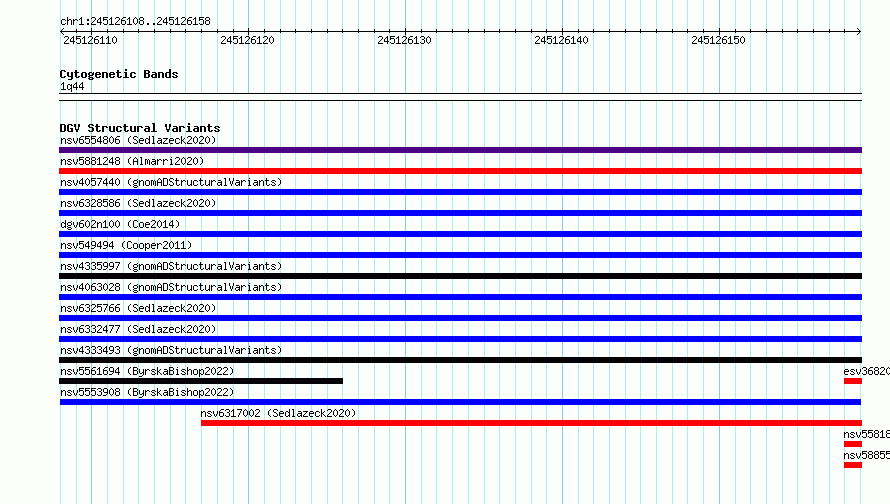Click the blue dgv602n100 variant bar

coord(460,234)
